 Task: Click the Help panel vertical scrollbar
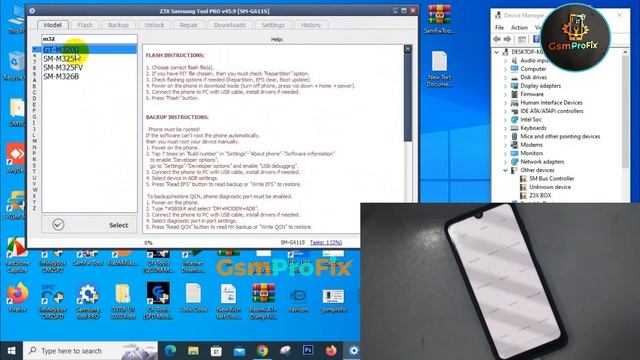click(x=408, y=97)
